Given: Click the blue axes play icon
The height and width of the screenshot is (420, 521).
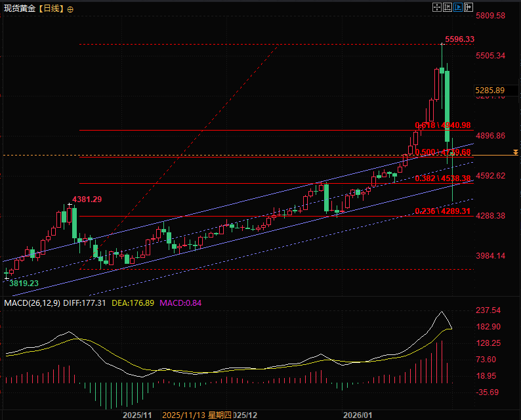Looking at the screenshot, I should (x=458, y=7).
